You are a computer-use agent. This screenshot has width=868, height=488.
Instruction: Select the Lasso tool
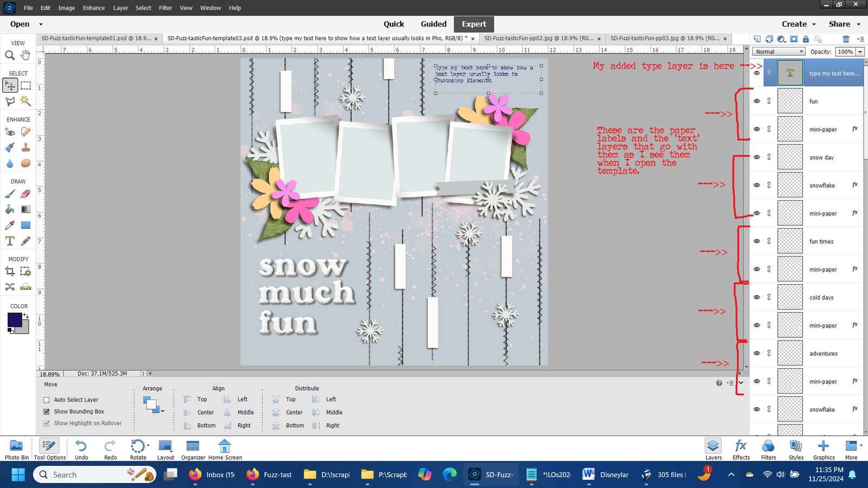click(x=9, y=101)
